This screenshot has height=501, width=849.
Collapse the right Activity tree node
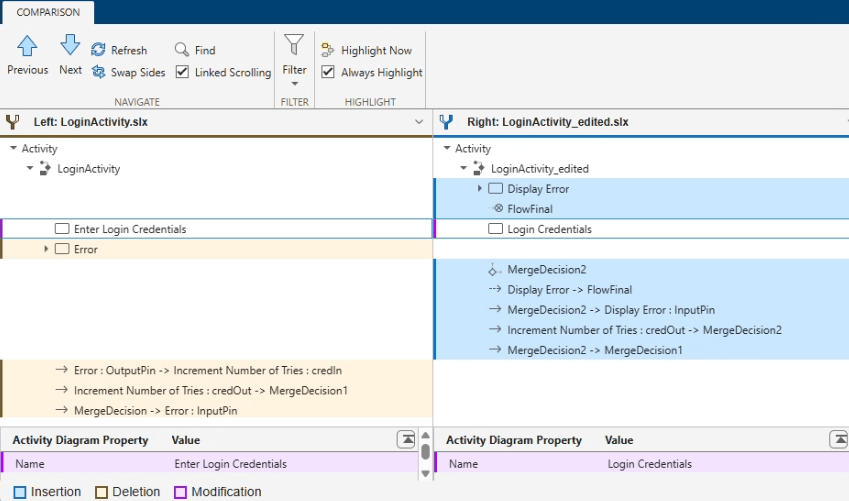pos(447,148)
